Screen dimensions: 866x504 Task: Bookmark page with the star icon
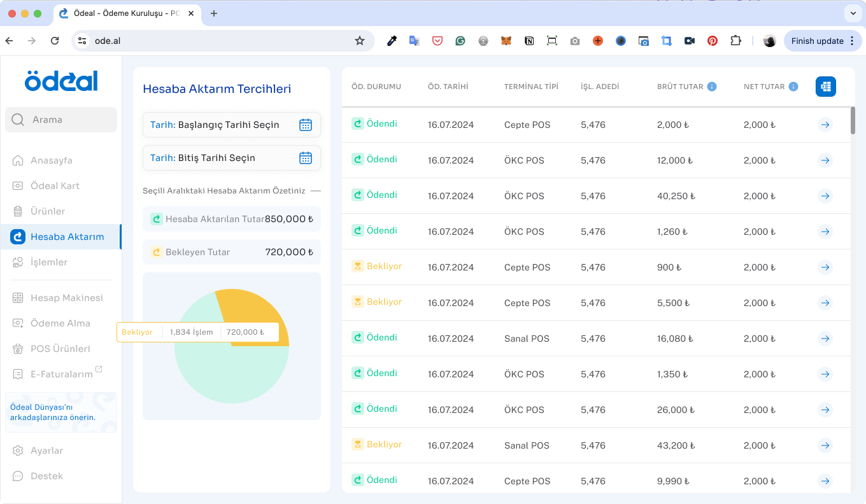click(360, 41)
